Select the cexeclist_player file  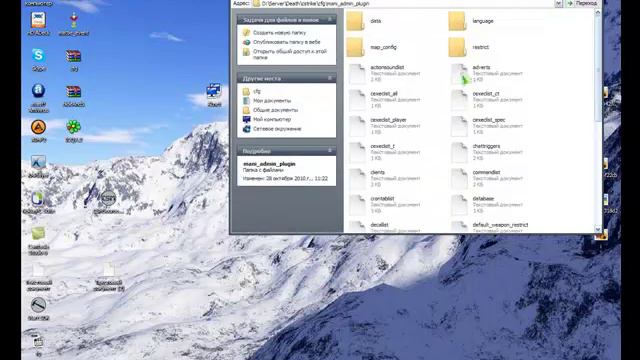[384, 126]
